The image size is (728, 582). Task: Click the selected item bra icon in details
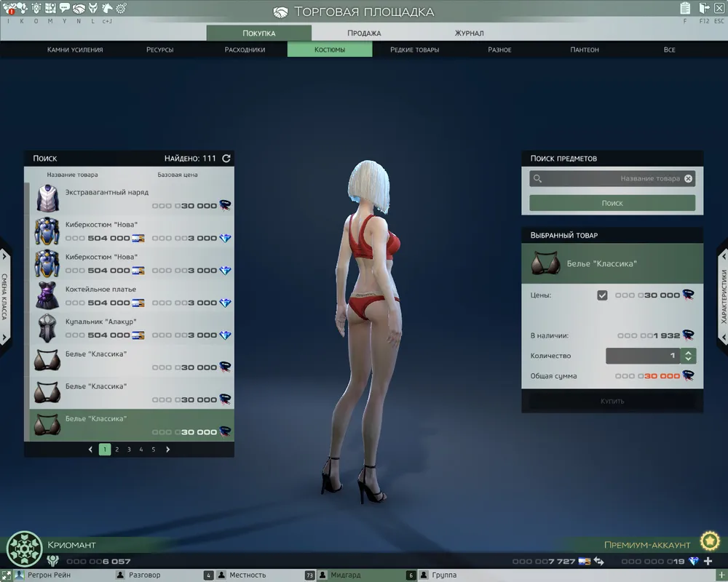[545, 263]
